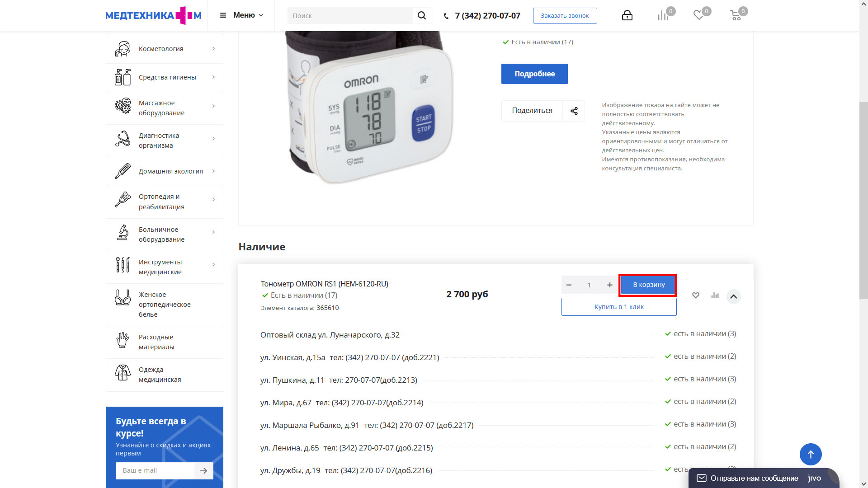
Task: Add the tonometer via В корзину
Action: pyautogui.click(x=648, y=285)
